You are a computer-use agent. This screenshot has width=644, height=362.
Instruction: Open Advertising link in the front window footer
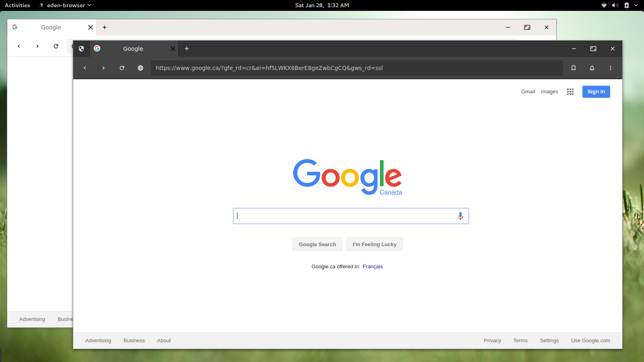(x=98, y=341)
